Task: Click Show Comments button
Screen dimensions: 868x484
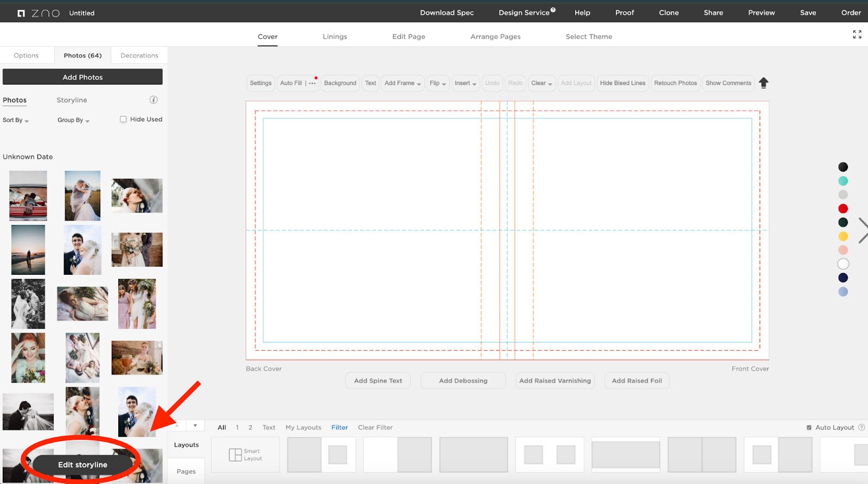Action: click(x=729, y=83)
